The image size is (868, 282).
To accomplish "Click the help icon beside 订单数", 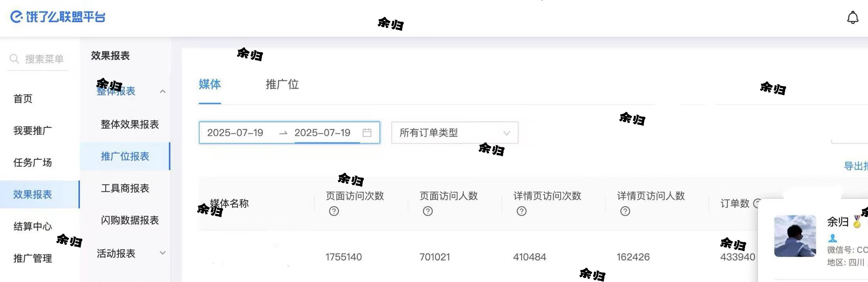I will click(x=757, y=203).
